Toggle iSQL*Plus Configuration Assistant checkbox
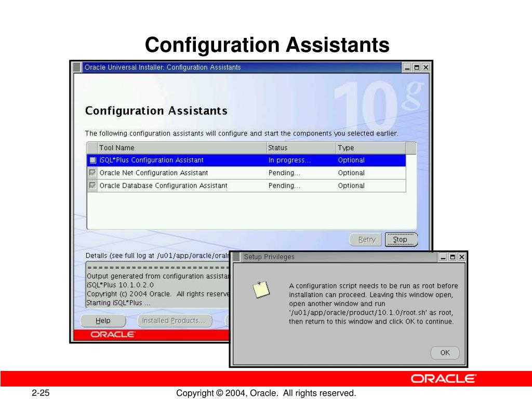Image resolution: width=532 pixels, height=399 pixels. click(92, 160)
